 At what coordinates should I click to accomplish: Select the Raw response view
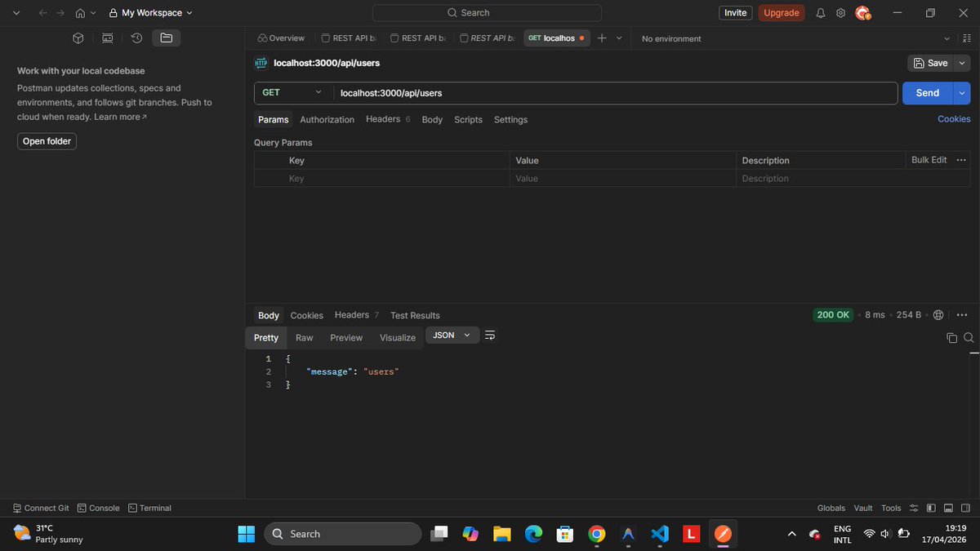[305, 338]
